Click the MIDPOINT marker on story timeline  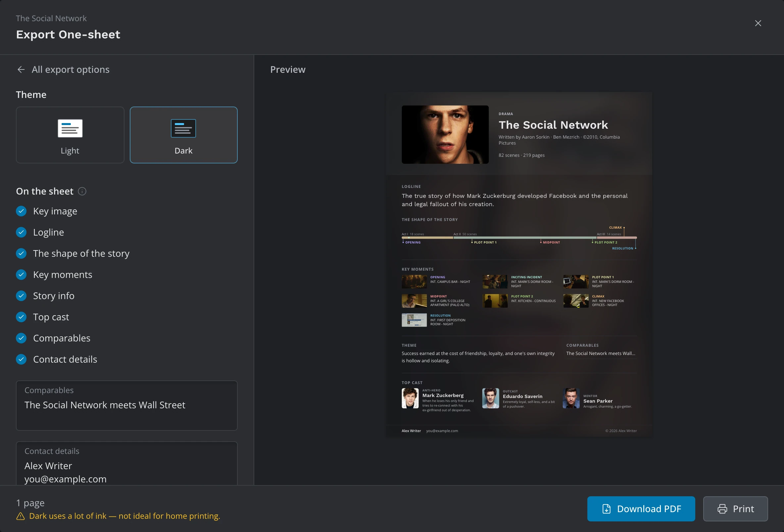pyautogui.click(x=551, y=243)
